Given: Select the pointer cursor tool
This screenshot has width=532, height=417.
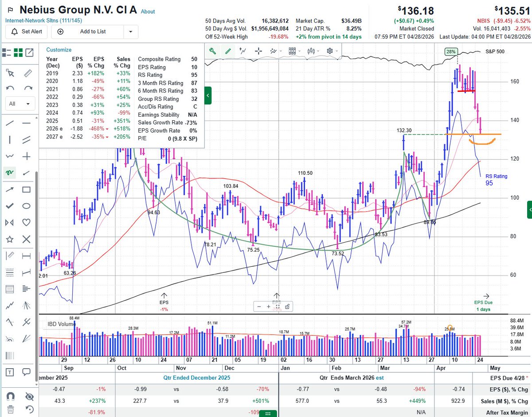Looking at the screenshot, I should 11,73.
